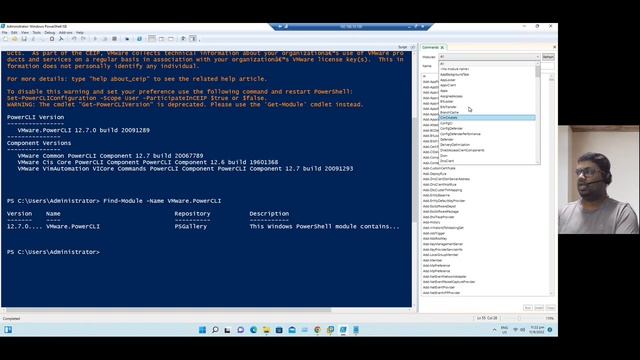Click the Open script folder icon

tap(14, 39)
